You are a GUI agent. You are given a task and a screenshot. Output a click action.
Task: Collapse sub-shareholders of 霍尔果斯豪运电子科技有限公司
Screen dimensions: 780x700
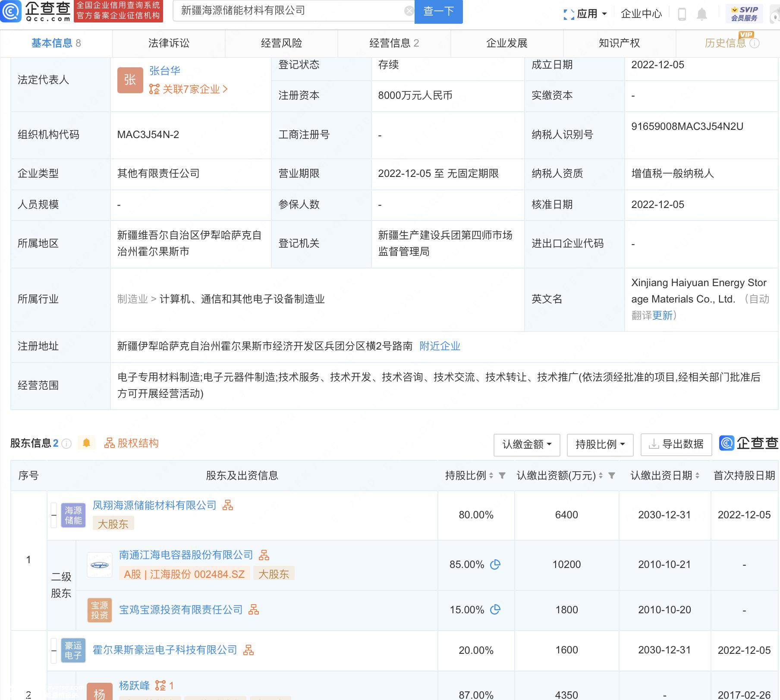[54, 650]
